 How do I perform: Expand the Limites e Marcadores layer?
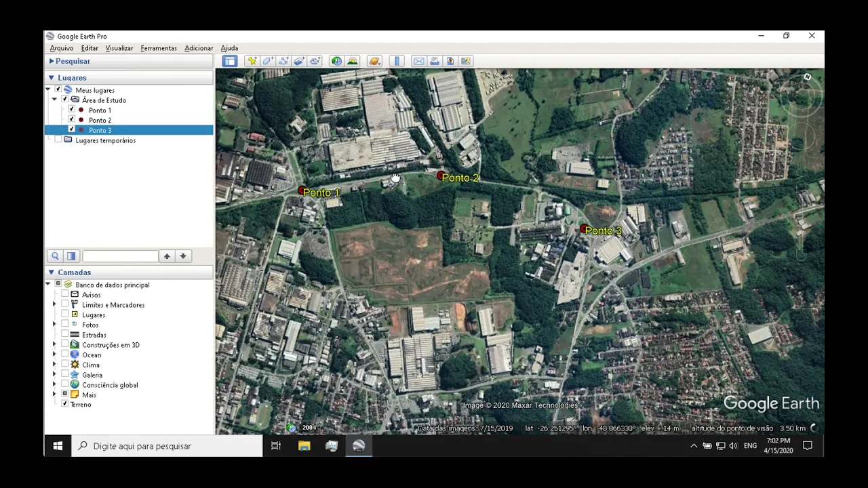(x=55, y=305)
